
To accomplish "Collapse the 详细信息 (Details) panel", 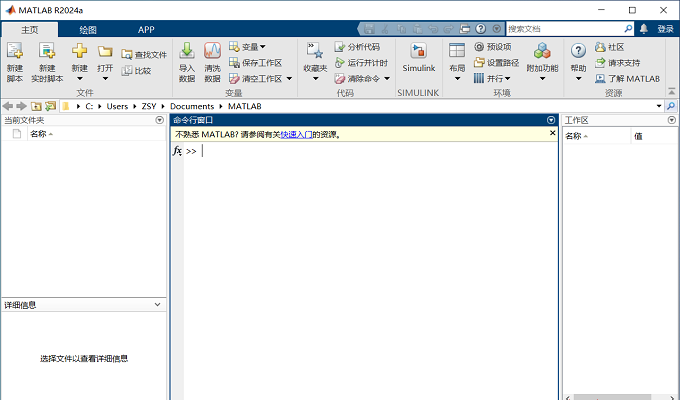I will [x=157, y=305].
